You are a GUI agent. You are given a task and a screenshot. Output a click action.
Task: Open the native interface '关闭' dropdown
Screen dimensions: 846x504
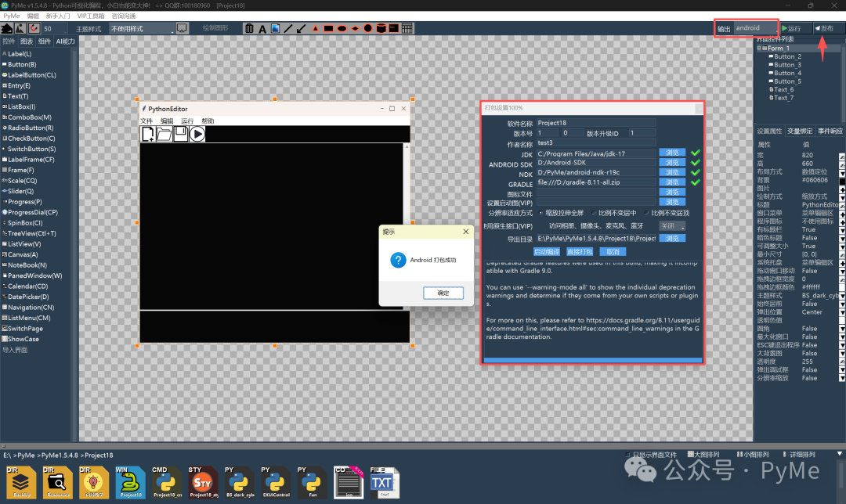coord(672,226)
